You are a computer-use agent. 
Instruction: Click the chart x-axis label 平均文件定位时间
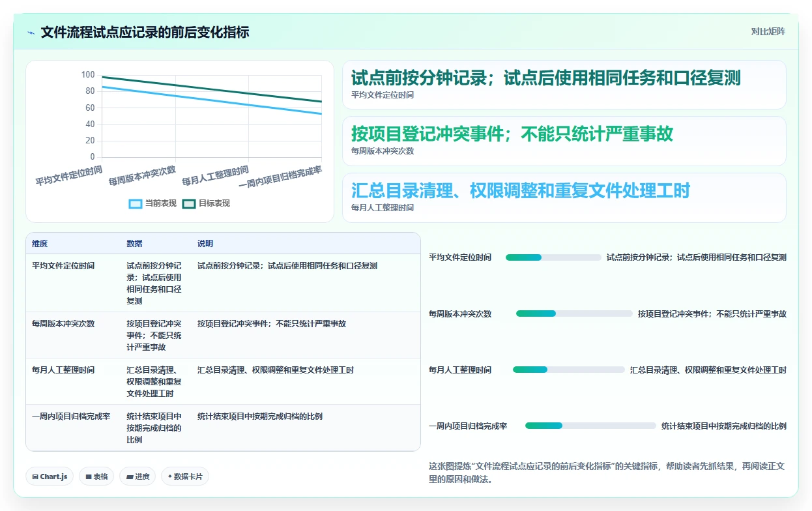[69, 176]
